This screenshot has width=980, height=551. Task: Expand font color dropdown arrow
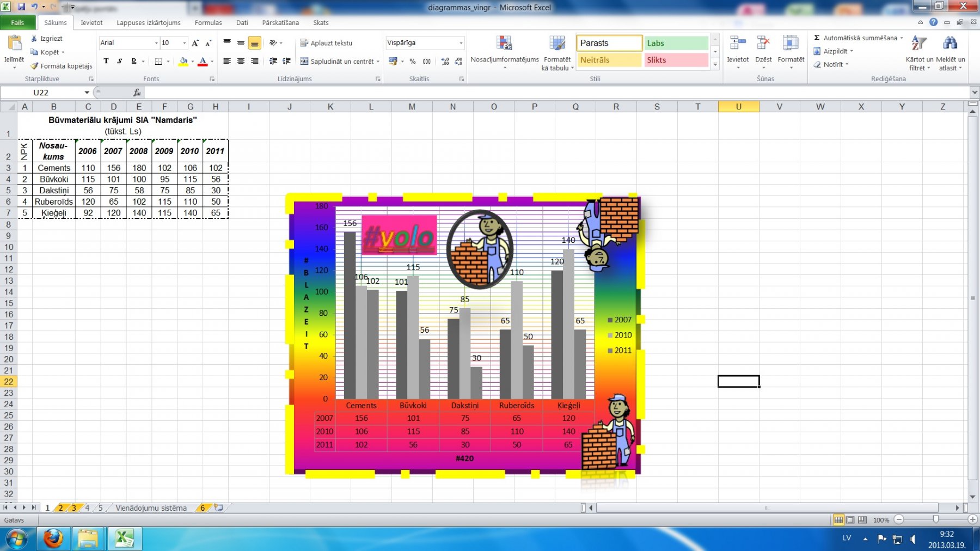(x=212, y=62)
